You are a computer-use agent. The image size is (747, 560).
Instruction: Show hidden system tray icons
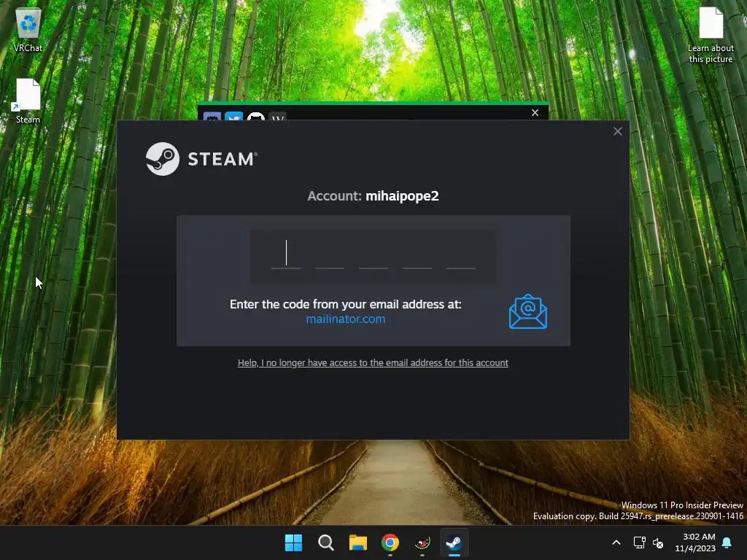coord(616,542)
